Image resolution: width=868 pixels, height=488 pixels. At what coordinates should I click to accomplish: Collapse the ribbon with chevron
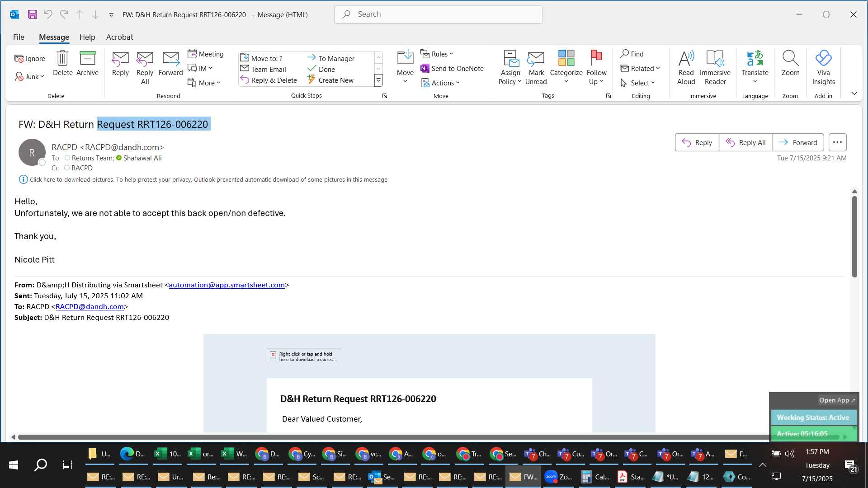854,94
